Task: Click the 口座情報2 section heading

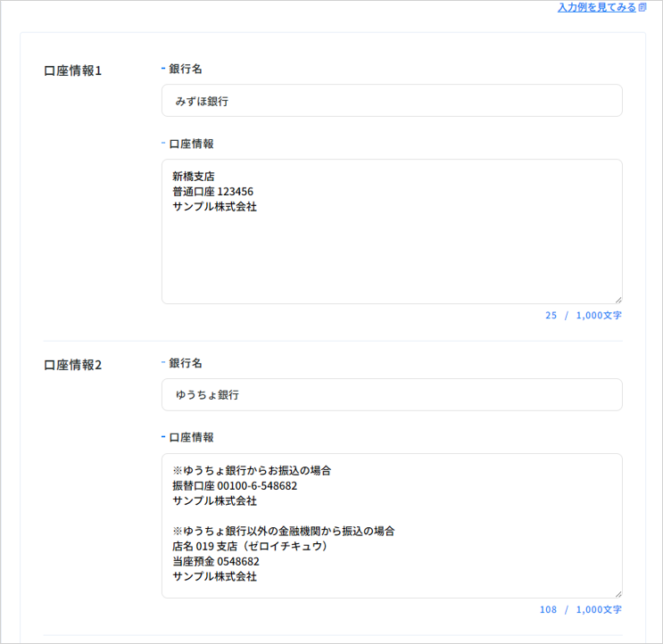Action: 73,365
